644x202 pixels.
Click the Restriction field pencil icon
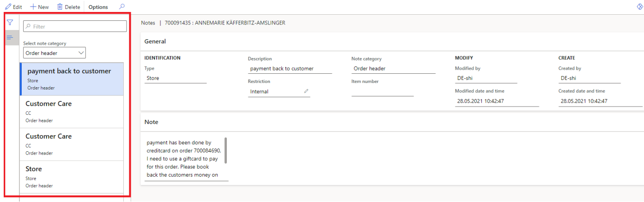pyautogui.click(x=306, y=91)
